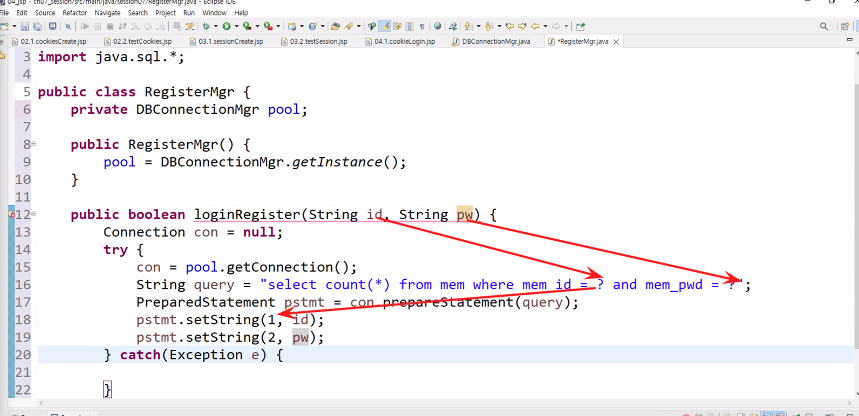The height and width of the screenshot is (416, 859).
Task: Click the toolbar Search flashlight icon
Action: click(x=348, y=26)
